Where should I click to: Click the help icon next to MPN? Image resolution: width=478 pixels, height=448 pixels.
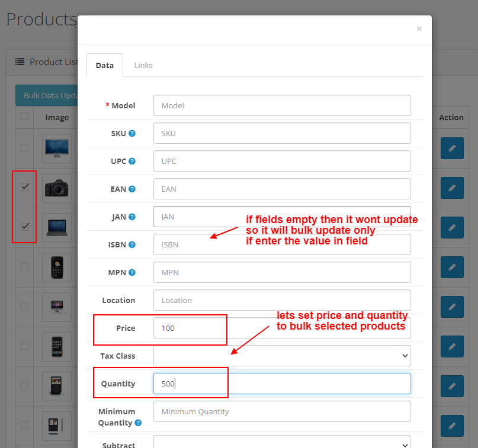[132, 273]
